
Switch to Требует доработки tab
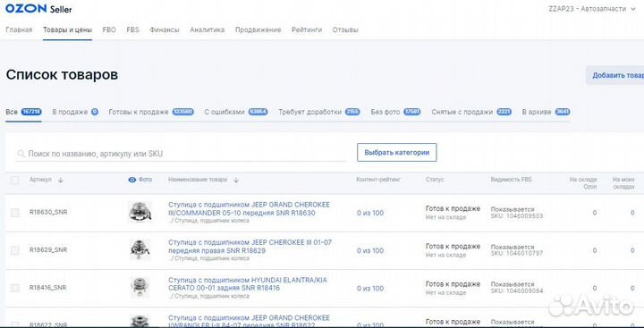pos(319,112)
